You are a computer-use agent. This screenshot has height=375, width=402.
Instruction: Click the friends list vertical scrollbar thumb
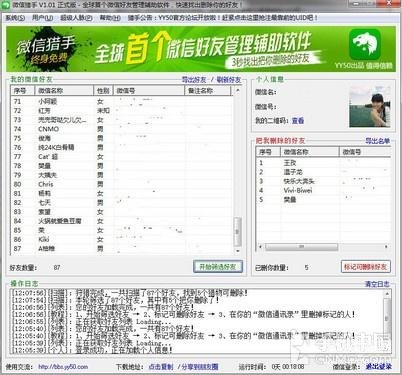(x=238, y=231)
